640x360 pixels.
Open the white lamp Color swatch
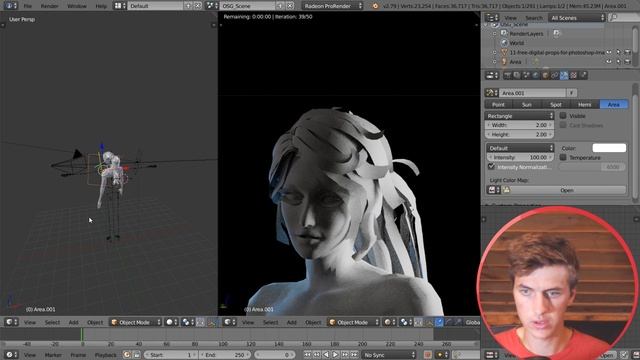tap(609, 148)
